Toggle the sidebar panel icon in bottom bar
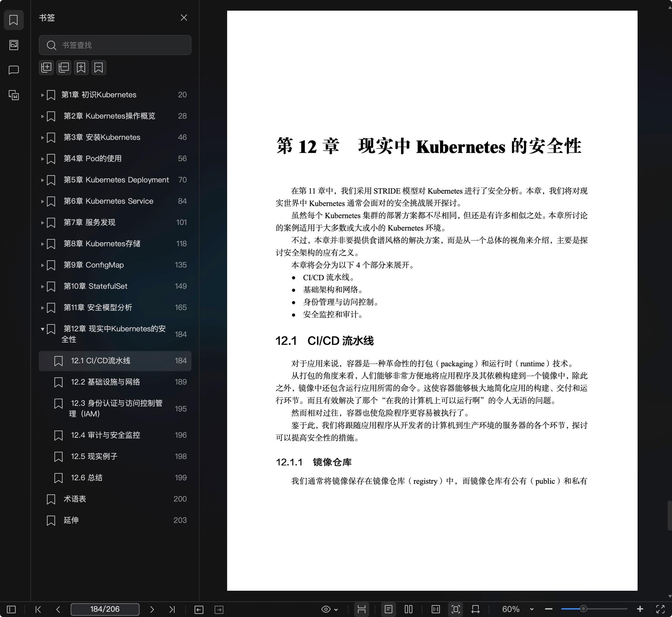672x617 pixels. pyautogui.click(x=11, y=609)
